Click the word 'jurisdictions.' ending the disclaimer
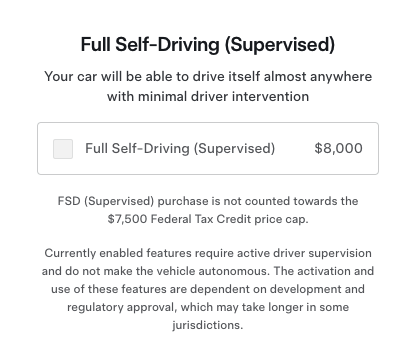Viewport: 420px width, 363px height. (x=208, y=325)
